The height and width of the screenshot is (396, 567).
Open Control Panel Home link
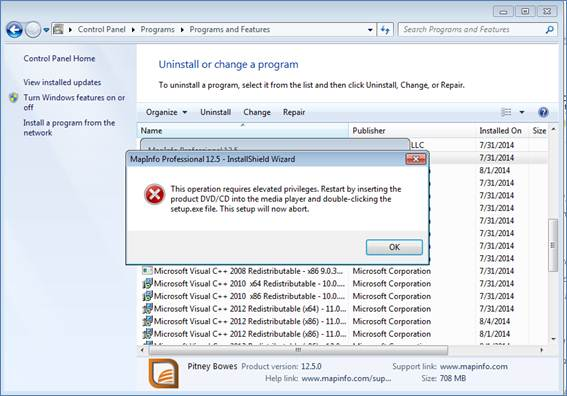pyautogui.click(x=59, y=59)
